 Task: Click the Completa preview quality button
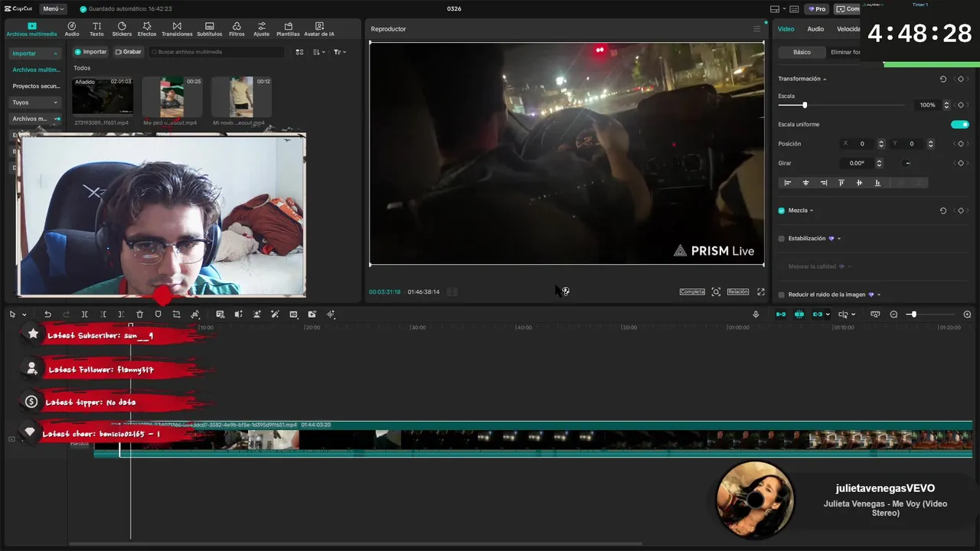(692, 292)
